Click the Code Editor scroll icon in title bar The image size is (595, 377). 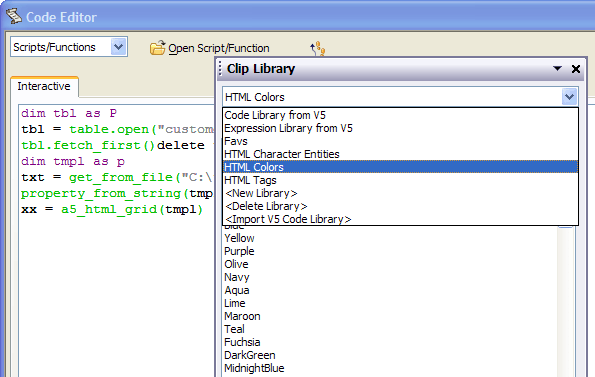coord(14,16)
